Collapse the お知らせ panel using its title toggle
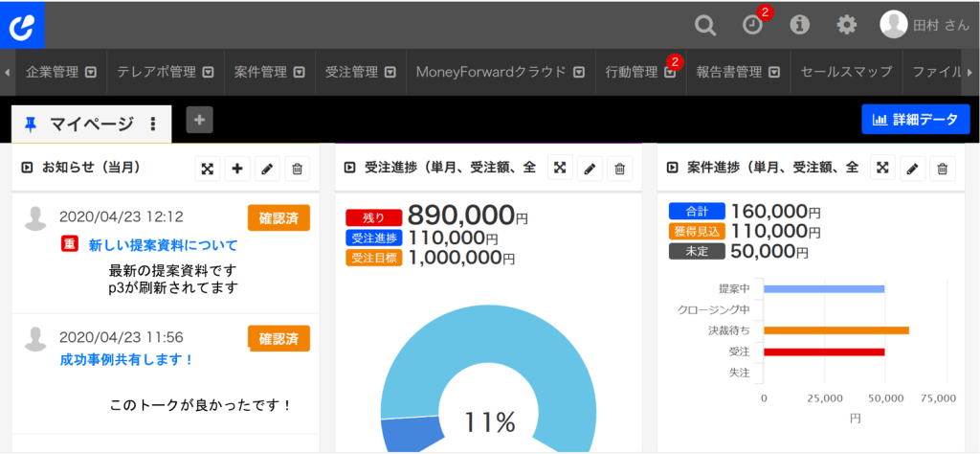The width and height of the screenshot is (980, 454). pos(28,169)
